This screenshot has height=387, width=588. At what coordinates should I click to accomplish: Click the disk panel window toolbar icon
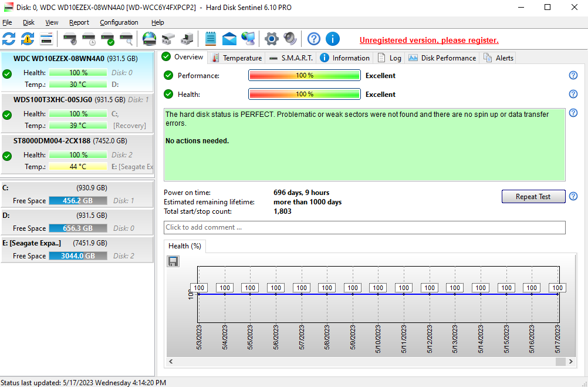(x=46, y=39)
